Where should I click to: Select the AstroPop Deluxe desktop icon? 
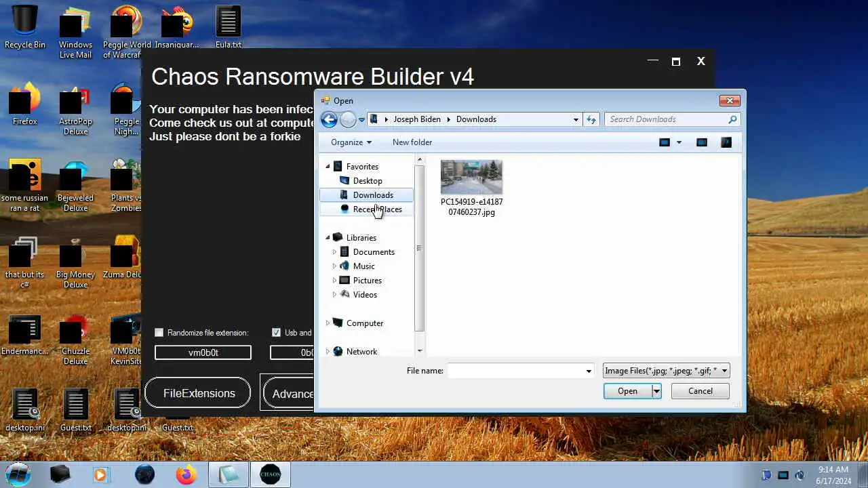75,110
